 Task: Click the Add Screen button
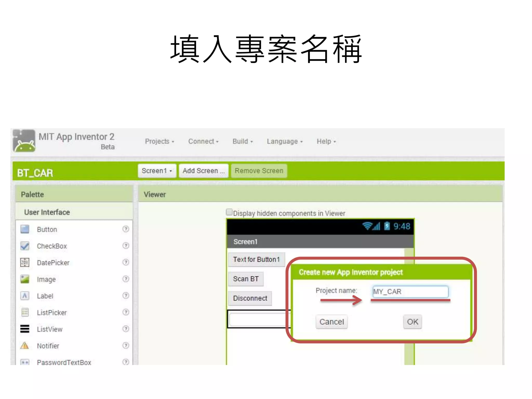tap(204, 171)
